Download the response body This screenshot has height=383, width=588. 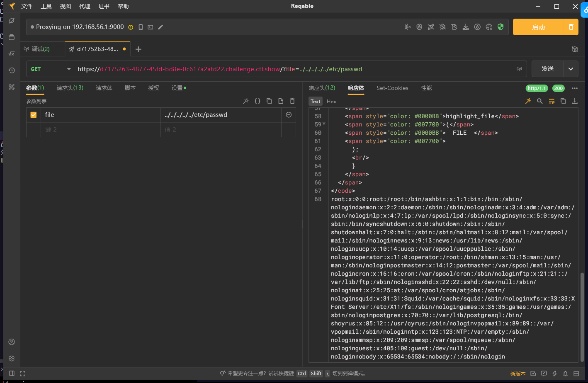point(575,101)
